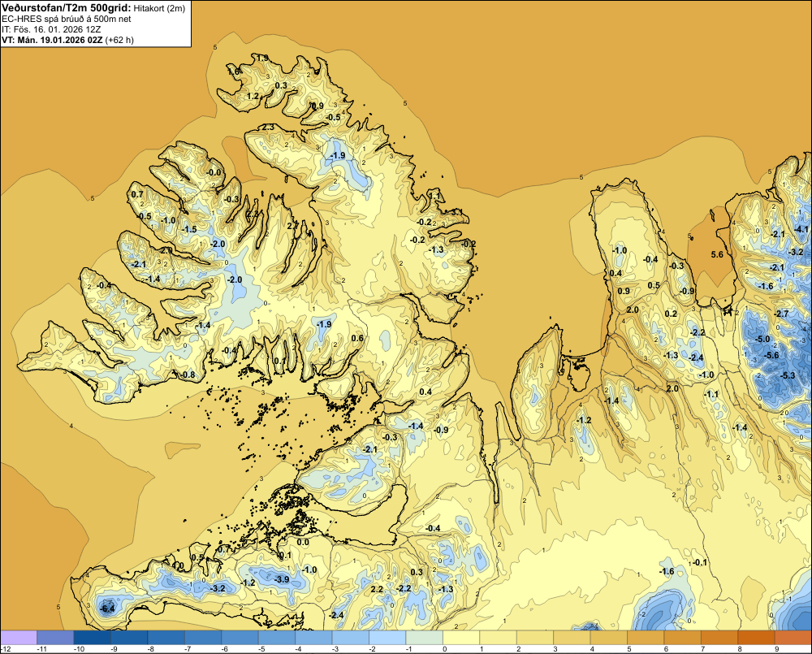This screenshot has width=812, height=654.
Task: Click the '5.6' temperature value over the fjord
Action: pos(717,254)
